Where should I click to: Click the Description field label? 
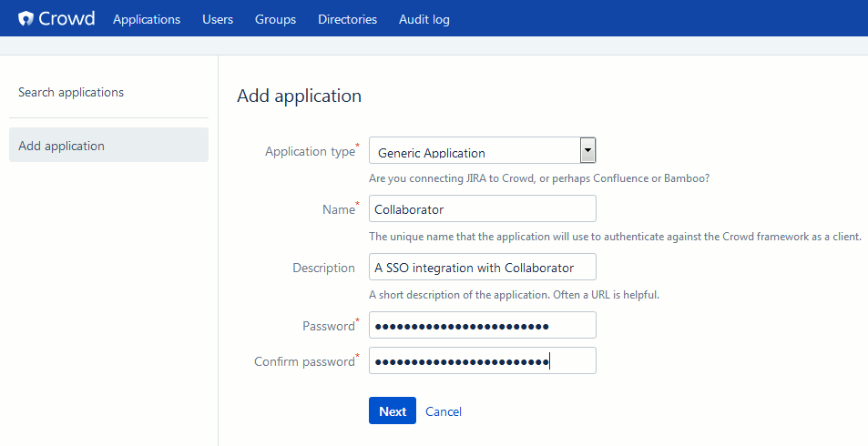(x=323, y=268)
